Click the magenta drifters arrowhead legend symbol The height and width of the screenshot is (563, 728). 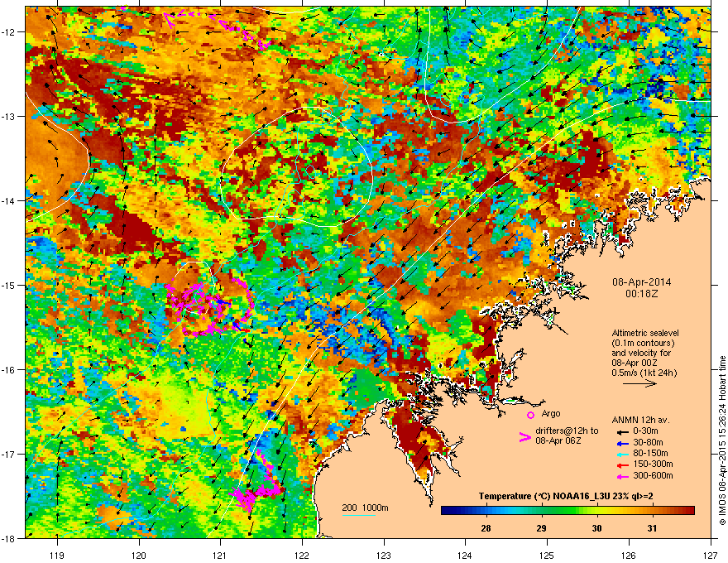point(524,437)
